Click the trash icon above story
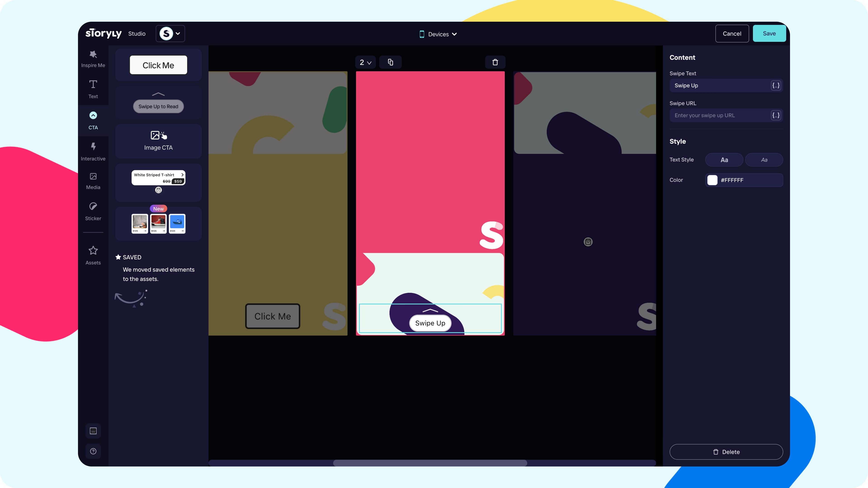868x488 pixels. (495, 62)
